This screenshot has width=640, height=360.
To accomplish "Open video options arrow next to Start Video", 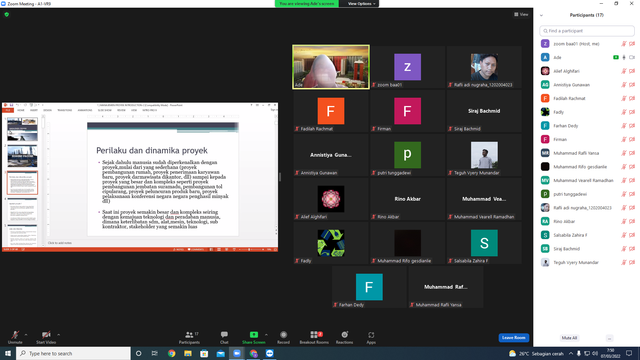I will point(59,335).
